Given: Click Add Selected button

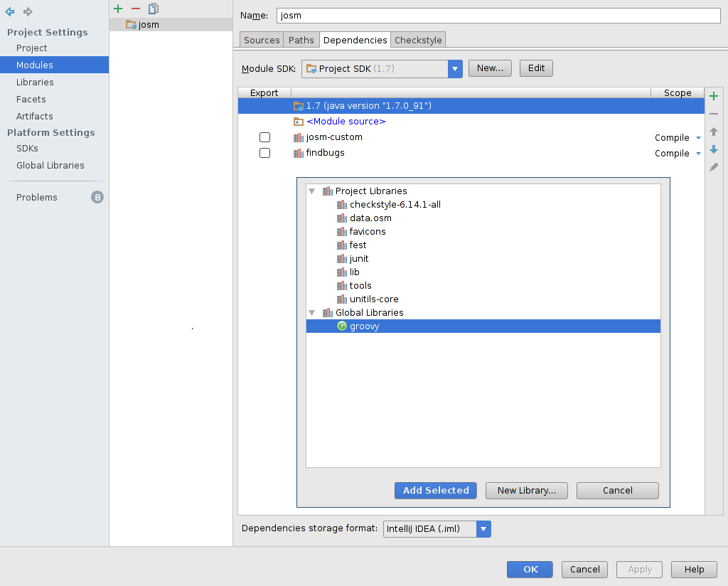Looking at the screenshot, I should tap(436, 490).
